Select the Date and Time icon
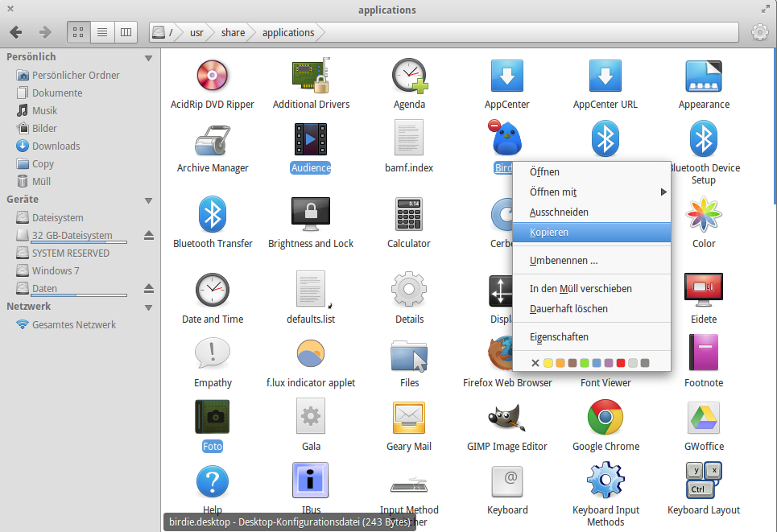777x532 pixels. [x=213, y=290]
